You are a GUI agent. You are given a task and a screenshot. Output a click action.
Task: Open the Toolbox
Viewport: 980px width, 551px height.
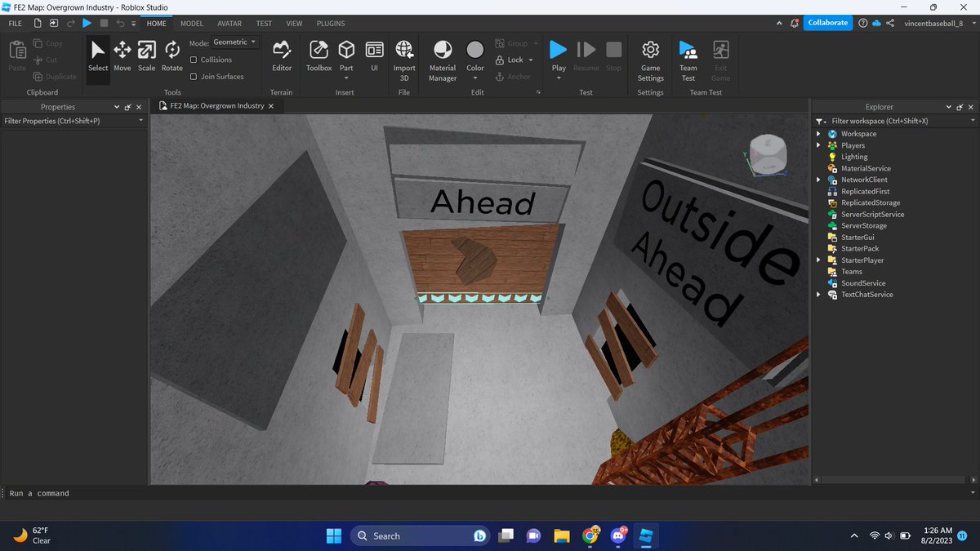click(319, 56)
